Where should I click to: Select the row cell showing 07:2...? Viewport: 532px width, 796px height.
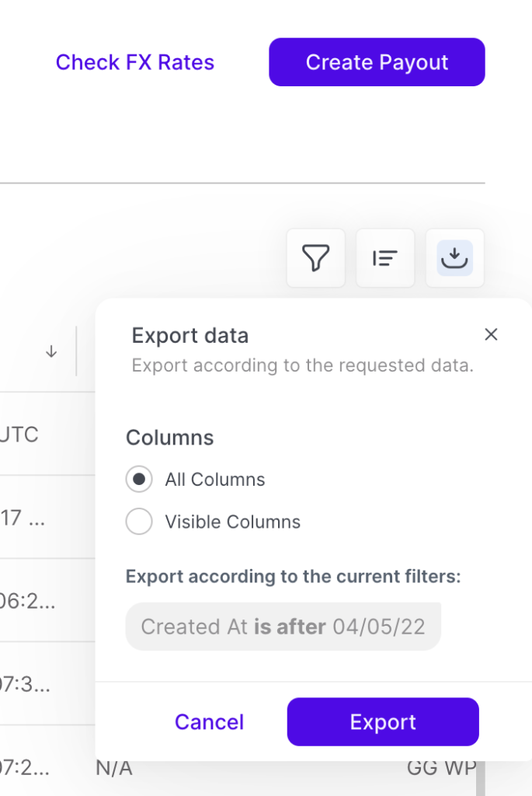click(x=25, y=769)
